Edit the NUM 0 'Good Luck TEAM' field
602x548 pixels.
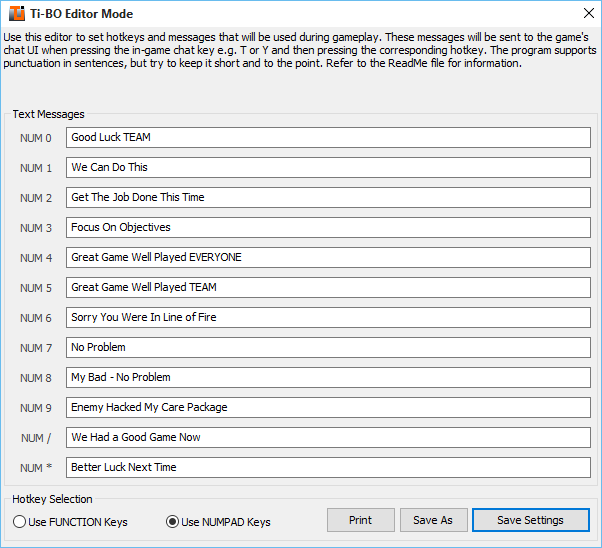click(328, 137)
